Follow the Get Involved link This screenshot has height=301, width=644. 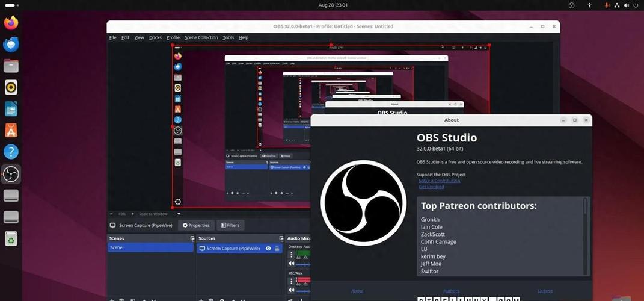[x=431, y=187]
